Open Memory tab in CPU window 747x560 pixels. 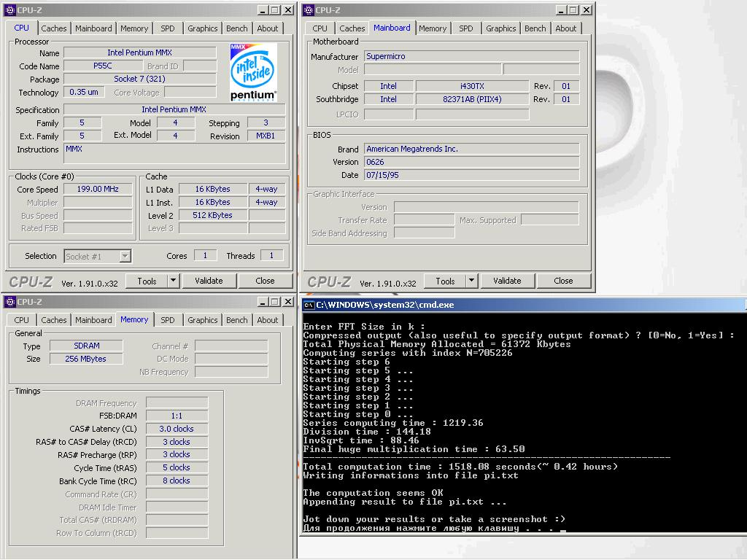(x=134, y=28)
